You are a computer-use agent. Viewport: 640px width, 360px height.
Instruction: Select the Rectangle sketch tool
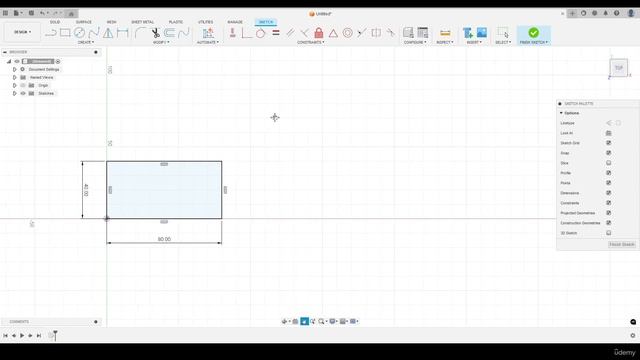click(x=65, y=33)
